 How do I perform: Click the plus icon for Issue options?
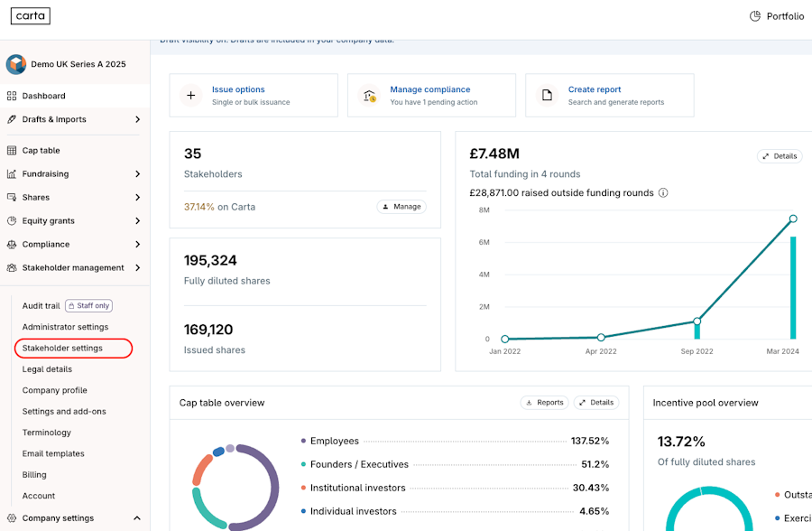(190, 96)
